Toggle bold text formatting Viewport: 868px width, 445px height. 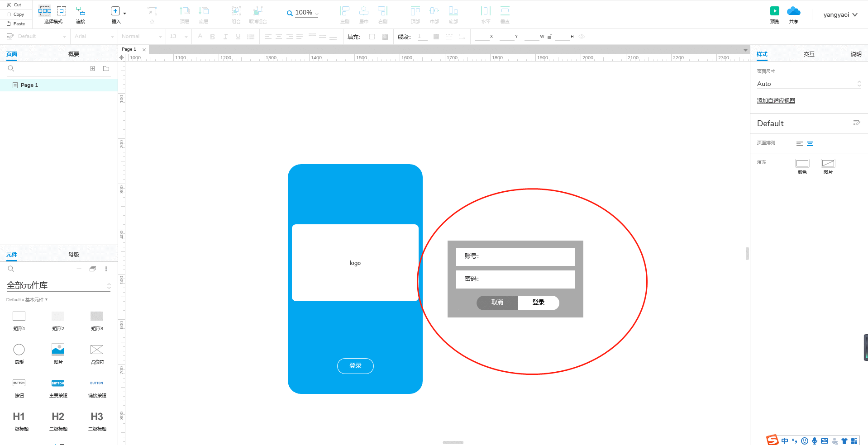coord(212,37)
